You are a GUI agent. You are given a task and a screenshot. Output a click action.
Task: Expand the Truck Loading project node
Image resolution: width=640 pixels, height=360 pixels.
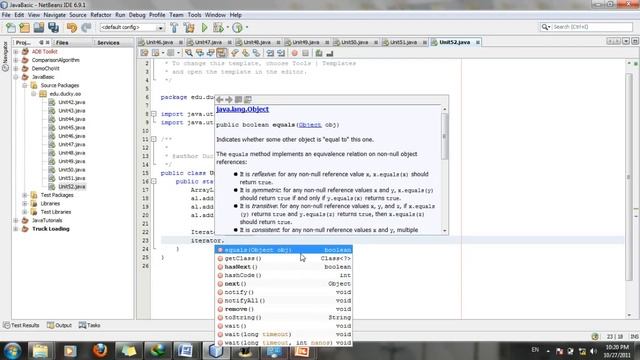[16, 229]
